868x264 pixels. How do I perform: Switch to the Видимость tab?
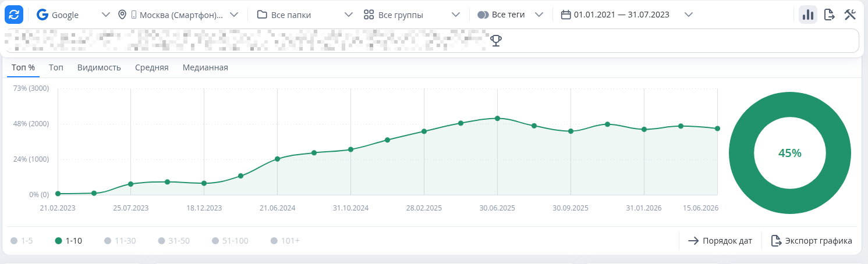(99, 67)
